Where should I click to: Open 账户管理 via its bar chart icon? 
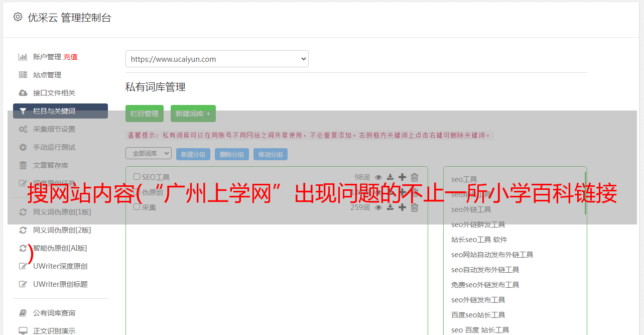(x=23, y=57)
